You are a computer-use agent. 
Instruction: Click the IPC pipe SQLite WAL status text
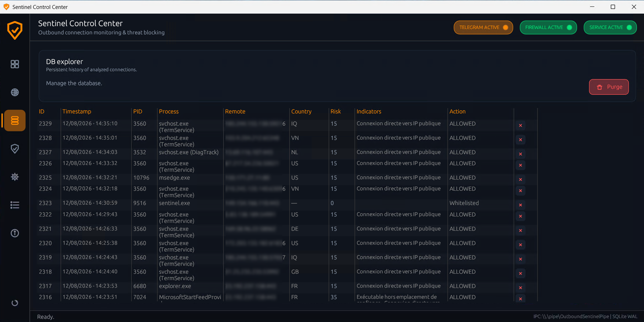click(x=585, y=317)
